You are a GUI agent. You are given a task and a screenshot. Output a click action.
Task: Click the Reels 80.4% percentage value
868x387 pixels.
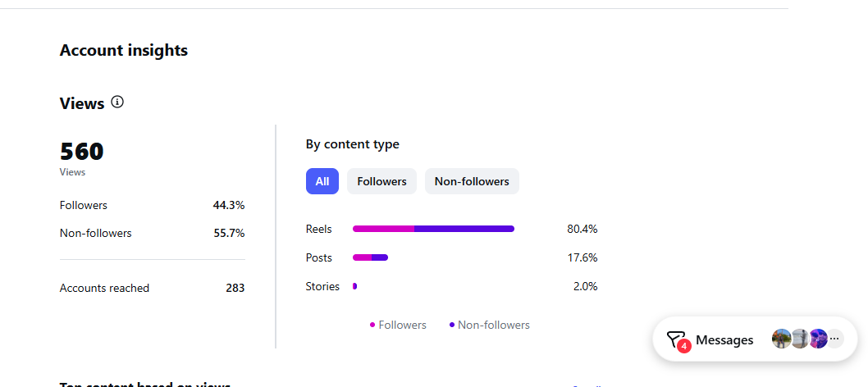tap(582, 229)
